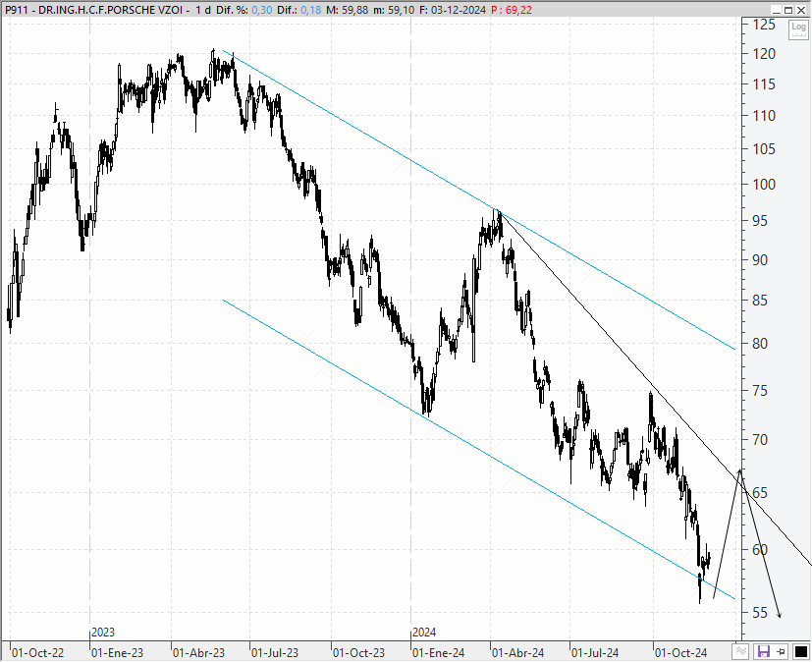Click the 1 d timeframe label
This screenshot has width=812, height=662.
click(203, 10)
